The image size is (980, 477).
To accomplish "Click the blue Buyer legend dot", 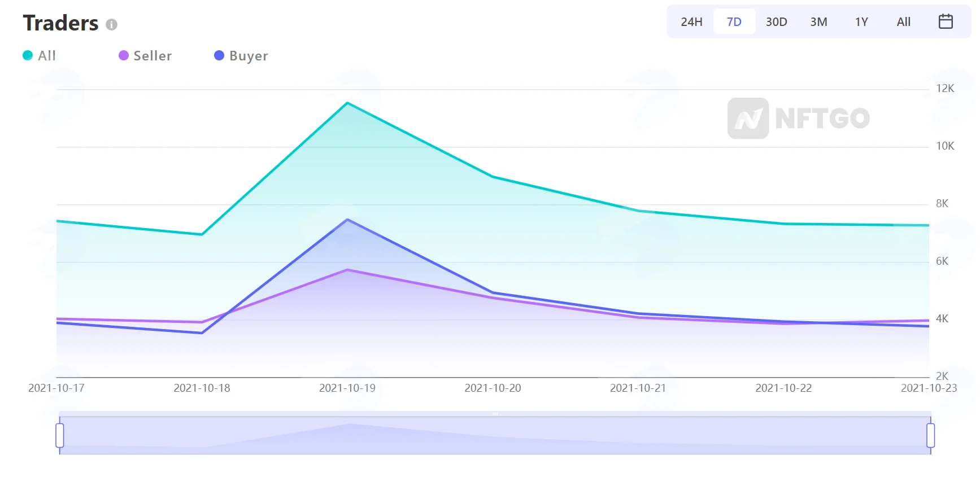I will tap(219, 55).
